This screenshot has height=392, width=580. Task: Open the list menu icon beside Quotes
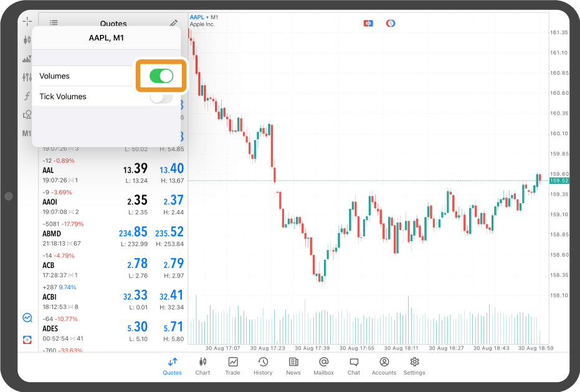54,23
